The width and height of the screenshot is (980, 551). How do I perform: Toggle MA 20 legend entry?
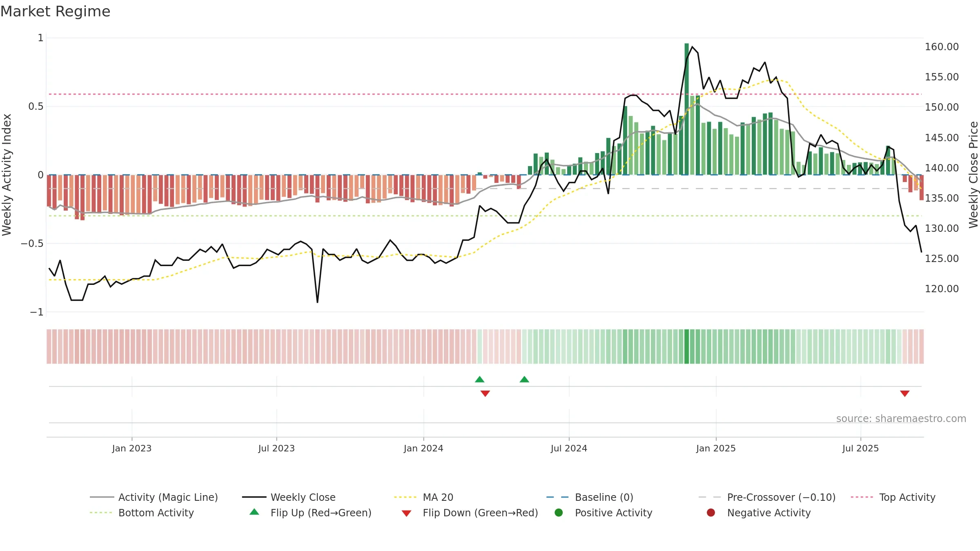[423, 497]
